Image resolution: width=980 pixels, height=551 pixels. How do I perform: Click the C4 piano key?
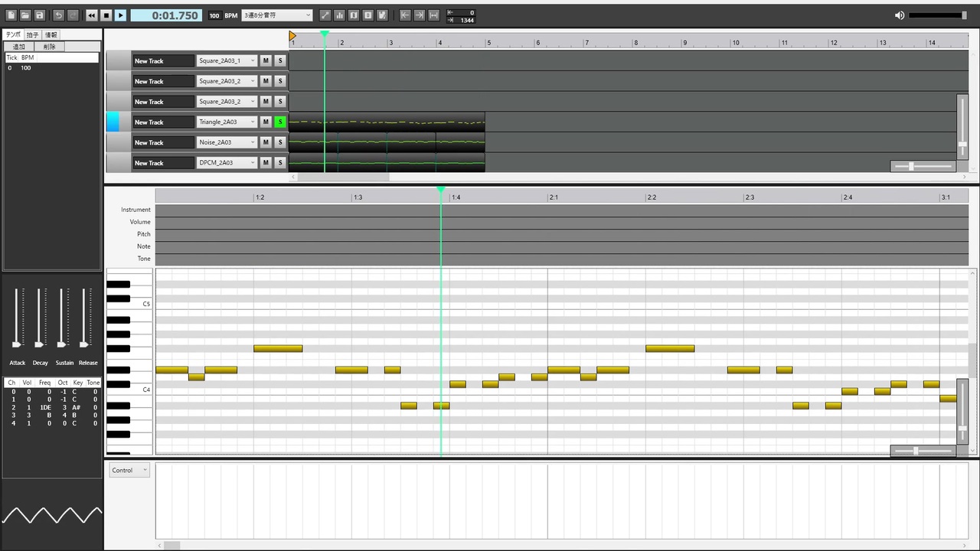click(x=129, y=390)
